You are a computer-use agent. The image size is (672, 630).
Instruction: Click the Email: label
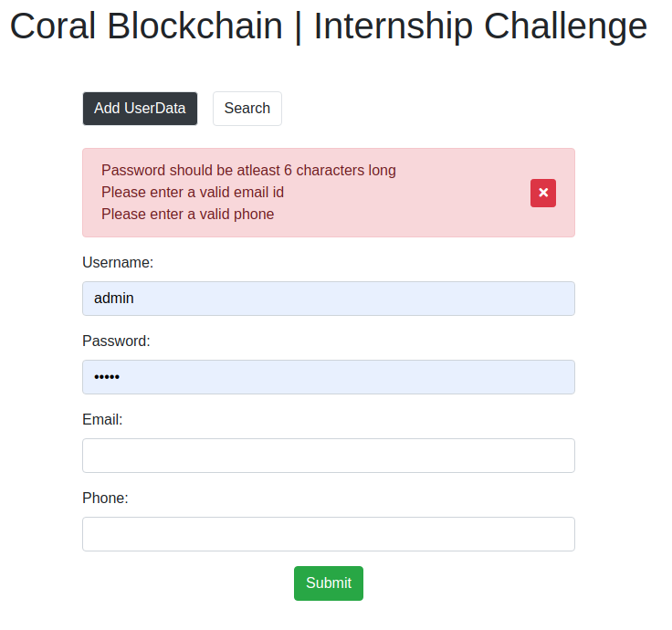(x=102, y=419)
